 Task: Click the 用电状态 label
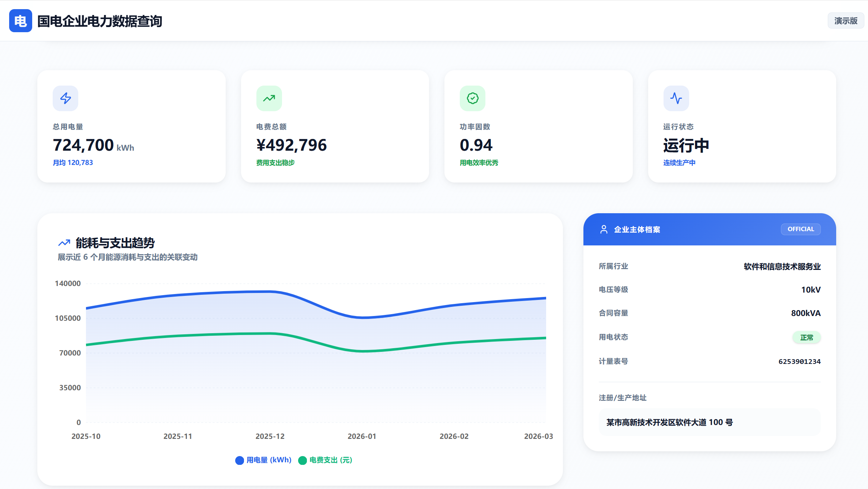point(613,337)
